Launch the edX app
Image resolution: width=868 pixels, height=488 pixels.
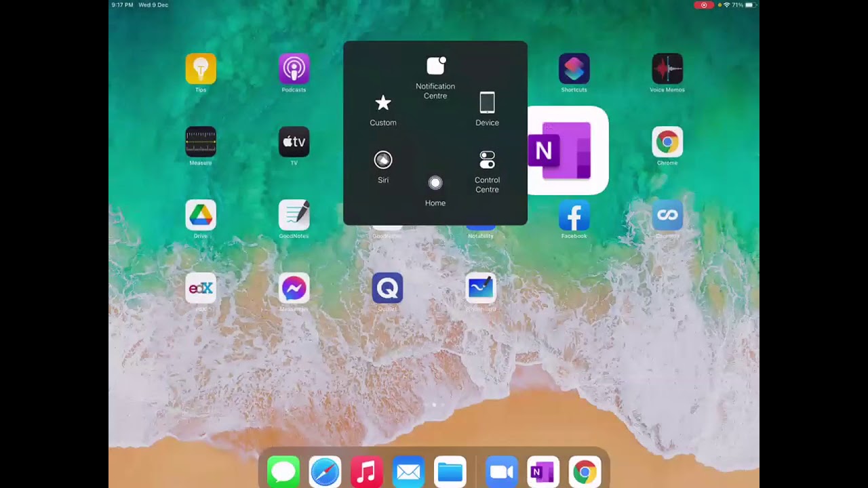(201, 289)
